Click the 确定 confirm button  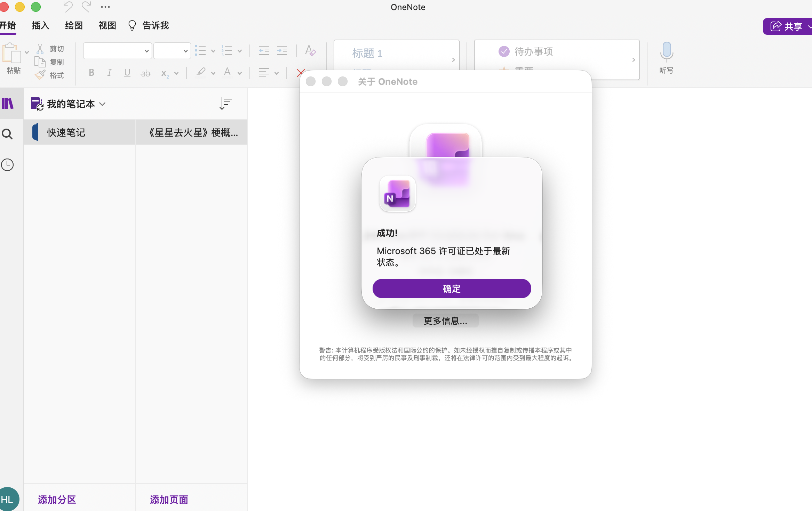click(x=452, y=289)
